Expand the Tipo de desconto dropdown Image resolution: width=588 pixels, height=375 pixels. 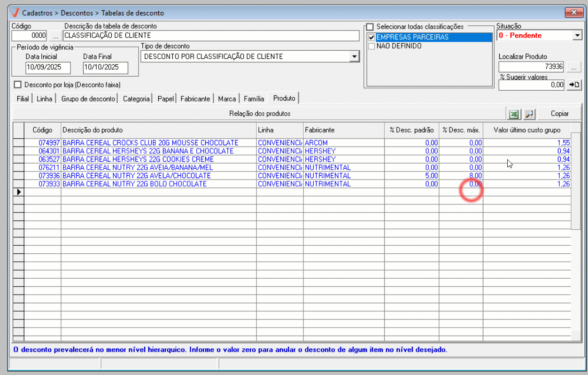tap(354, 57)
